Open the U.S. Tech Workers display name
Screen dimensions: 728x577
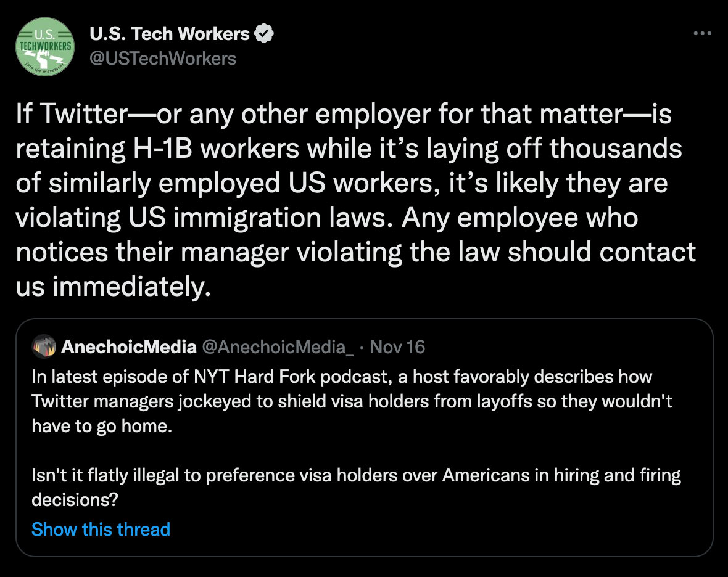pyautogui.click(x=170, y=34)
